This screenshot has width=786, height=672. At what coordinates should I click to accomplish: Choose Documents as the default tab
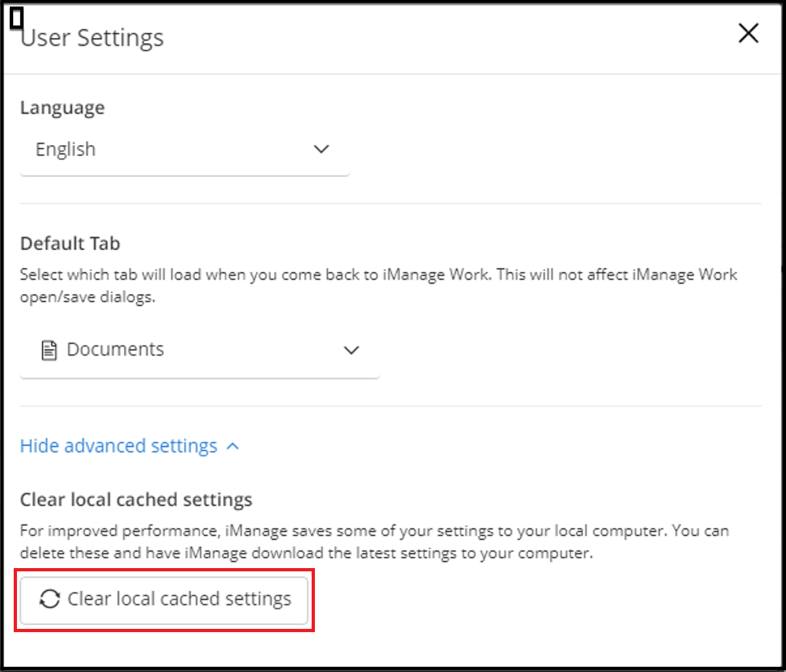point(115,350)
